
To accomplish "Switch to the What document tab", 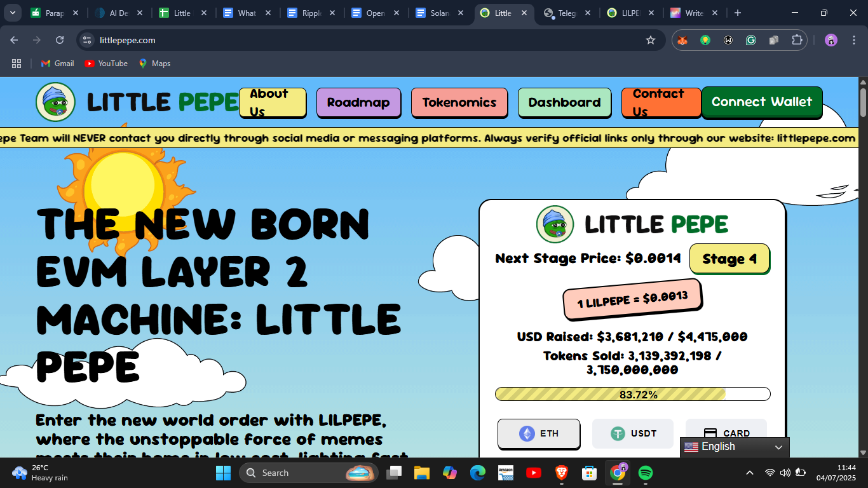I will click(x=247, y=13).
